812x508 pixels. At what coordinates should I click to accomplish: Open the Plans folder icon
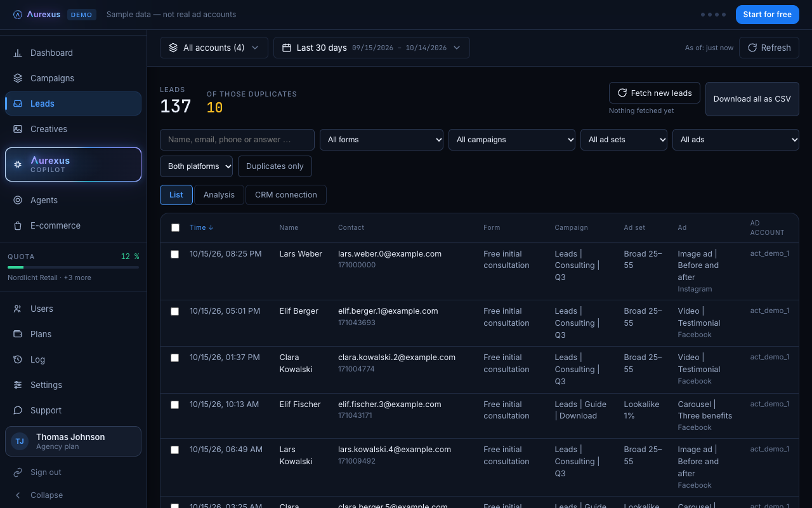[18, 334]
